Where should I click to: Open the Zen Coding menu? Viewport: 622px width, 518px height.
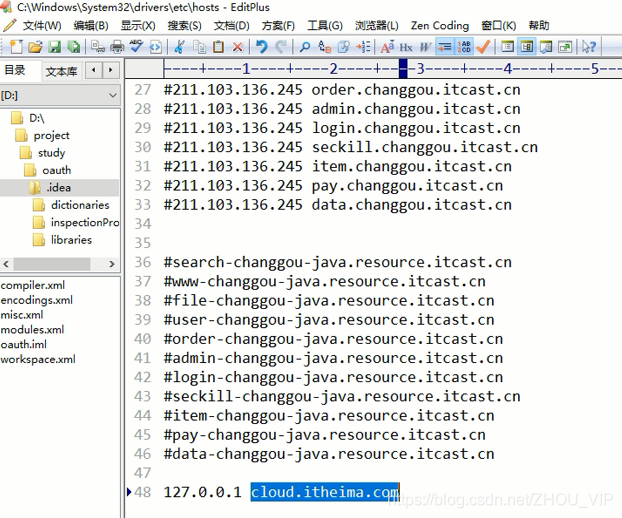tap(440, 25)
